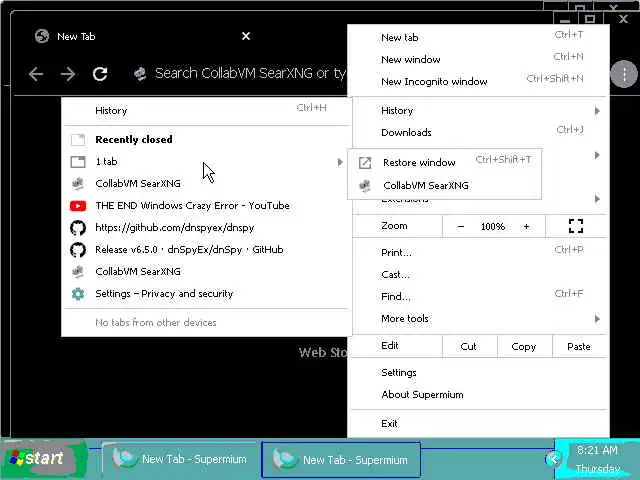Reopen https://github.com/dnspyex/dnspy entry

207,228
